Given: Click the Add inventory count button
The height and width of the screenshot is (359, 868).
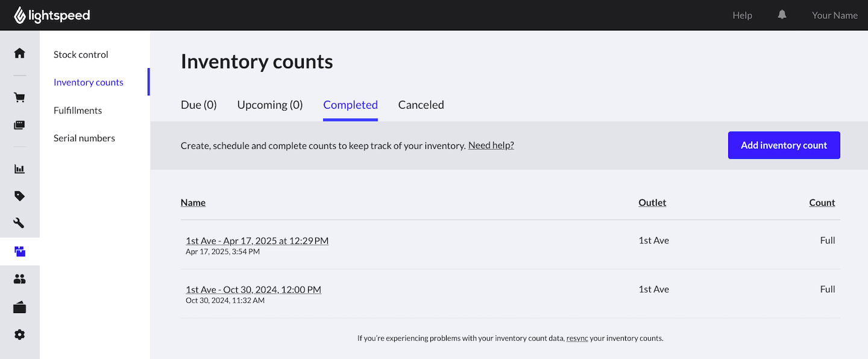Looking at the screenshot, I should point(784,145).
